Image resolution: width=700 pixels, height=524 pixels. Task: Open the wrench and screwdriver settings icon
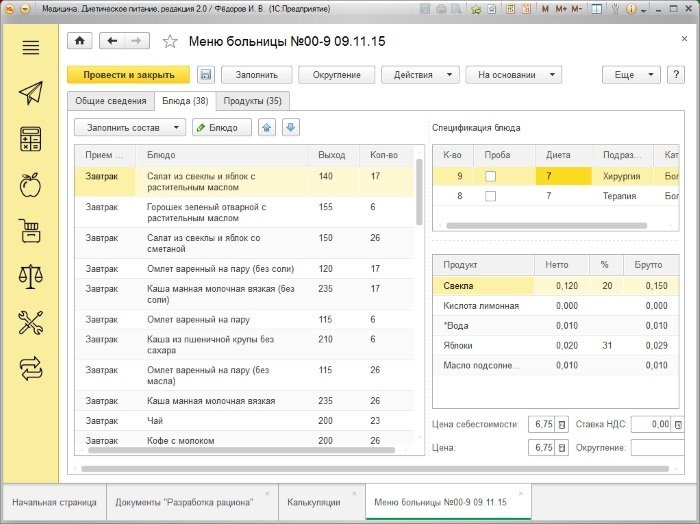pyautogui.click(x=31, y=323)
